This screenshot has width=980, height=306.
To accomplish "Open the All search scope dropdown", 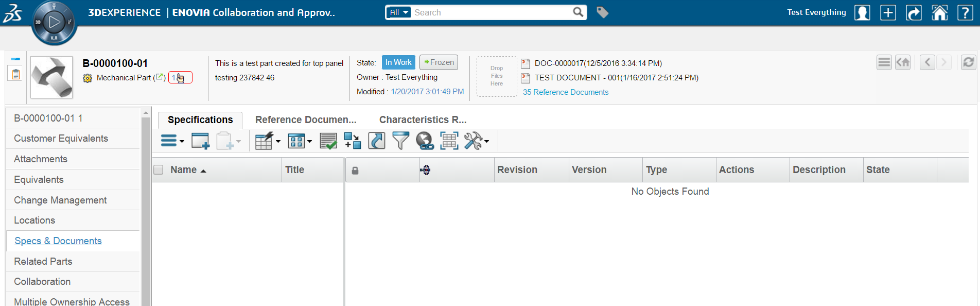I will pyautogui.click(x=399, y=12).
